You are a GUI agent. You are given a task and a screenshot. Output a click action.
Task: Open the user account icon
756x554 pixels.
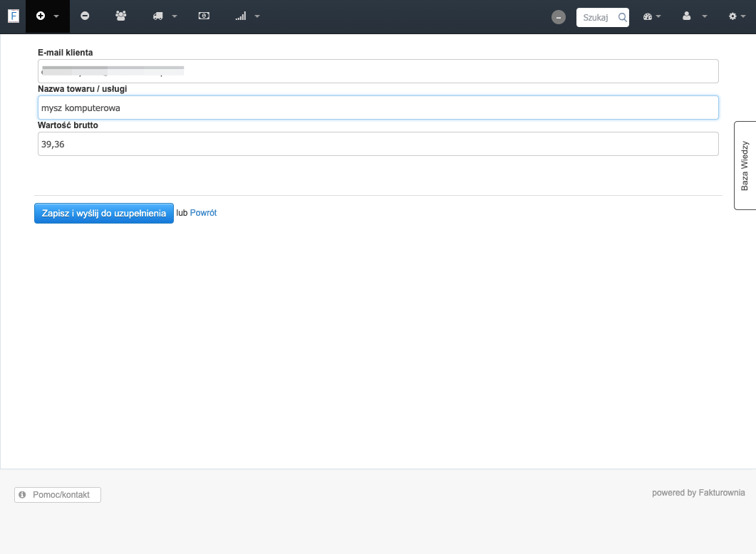pos(687,16)
